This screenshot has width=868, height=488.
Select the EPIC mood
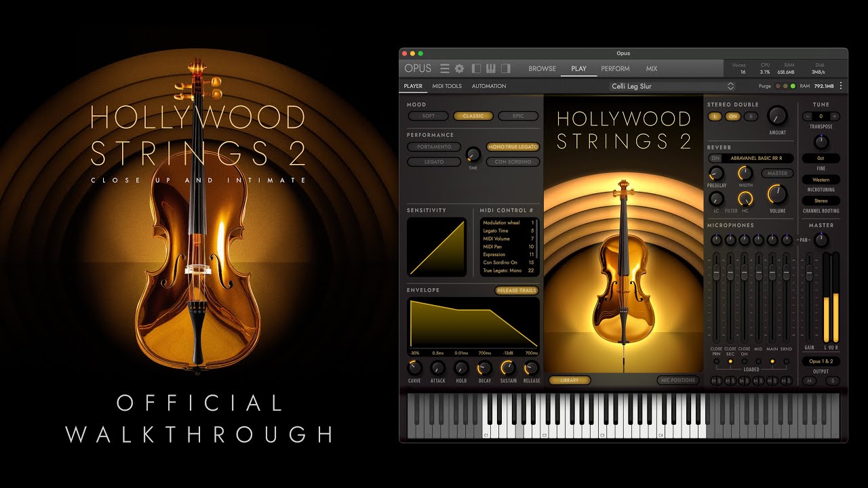(518, 116)
